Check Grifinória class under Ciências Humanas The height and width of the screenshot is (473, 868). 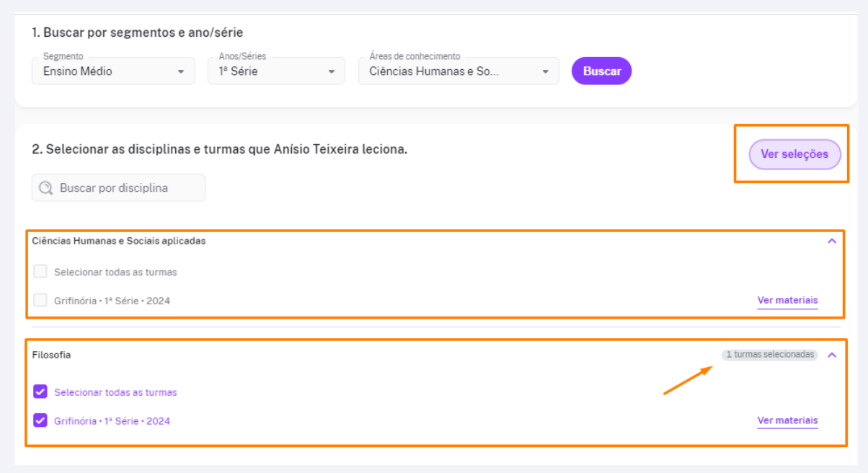(40, 300)
